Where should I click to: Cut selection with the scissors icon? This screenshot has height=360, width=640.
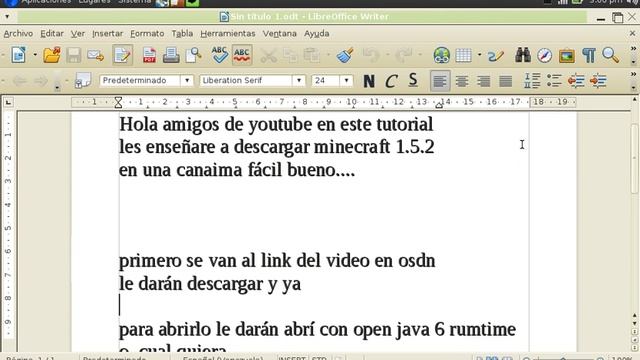[268, 56]
